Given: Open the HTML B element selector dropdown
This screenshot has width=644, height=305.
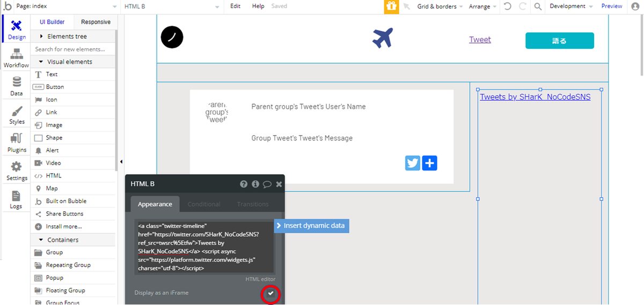Looking at the screenshot, I should click(x=172, y=6).
